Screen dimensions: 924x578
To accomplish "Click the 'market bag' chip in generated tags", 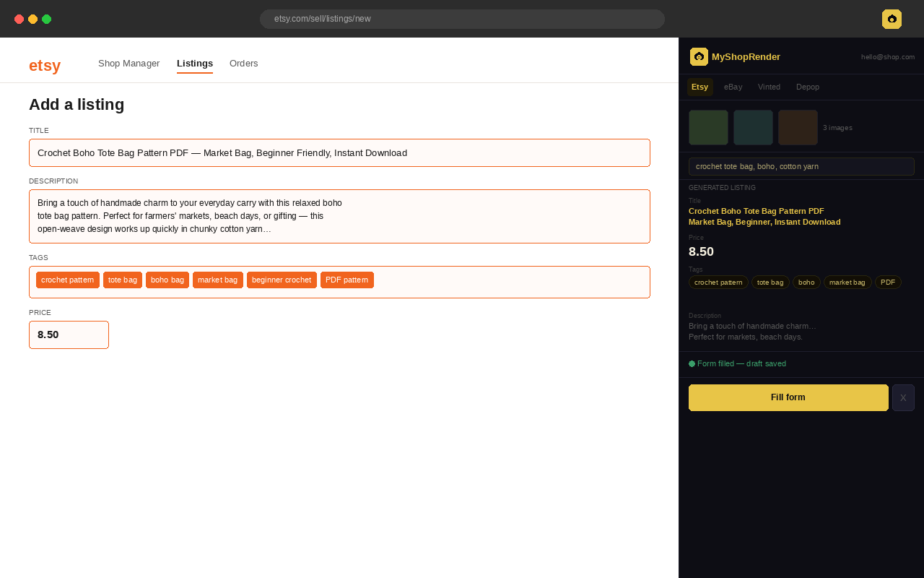I will pyautogui.click(x=847, y=282).
